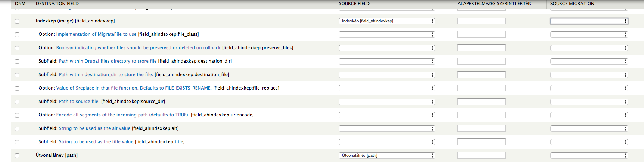Open 'Encode all segments of the incoming path' link
The image size is (644, 165).
[123, 115]
